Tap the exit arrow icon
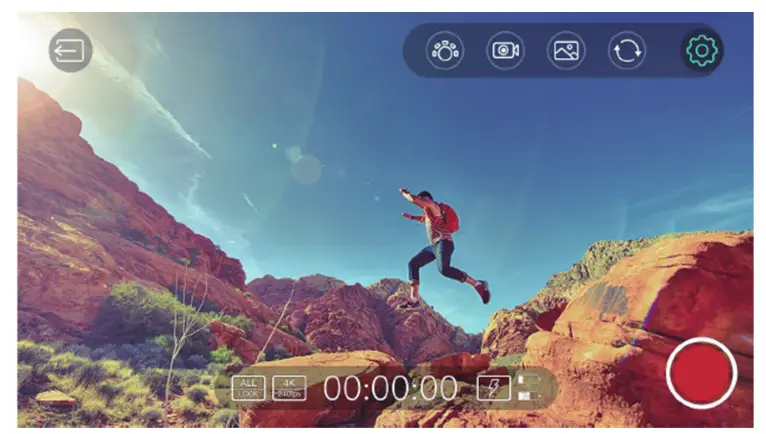This screenshot has width=766, height=434. [70, 50]
